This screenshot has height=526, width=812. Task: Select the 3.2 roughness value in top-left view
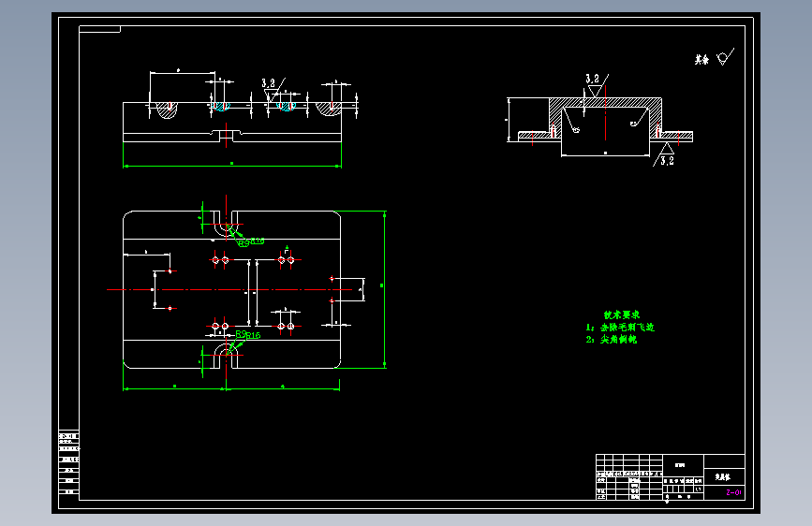[268, 83]
